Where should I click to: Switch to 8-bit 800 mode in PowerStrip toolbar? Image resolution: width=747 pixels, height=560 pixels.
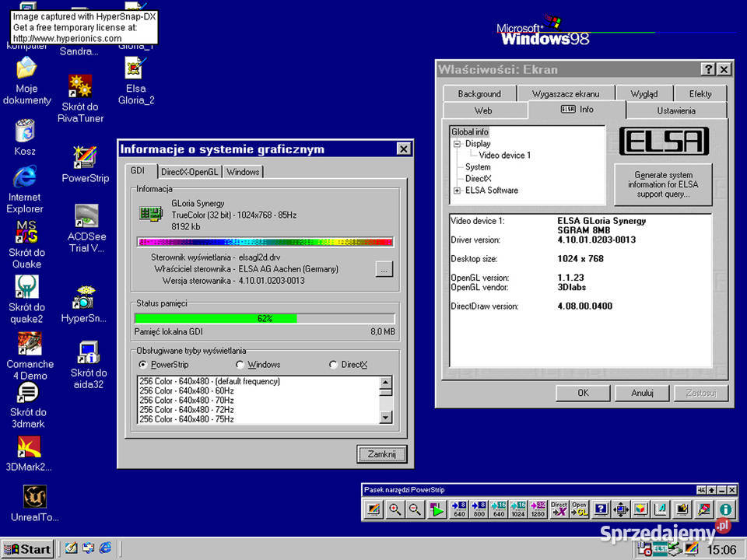pos(479,509)
